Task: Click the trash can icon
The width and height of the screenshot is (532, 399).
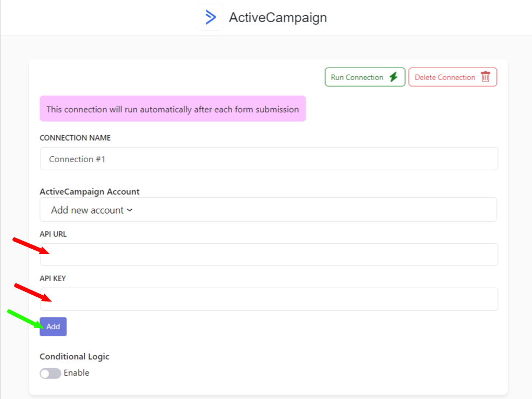Action: coord(486,77)
